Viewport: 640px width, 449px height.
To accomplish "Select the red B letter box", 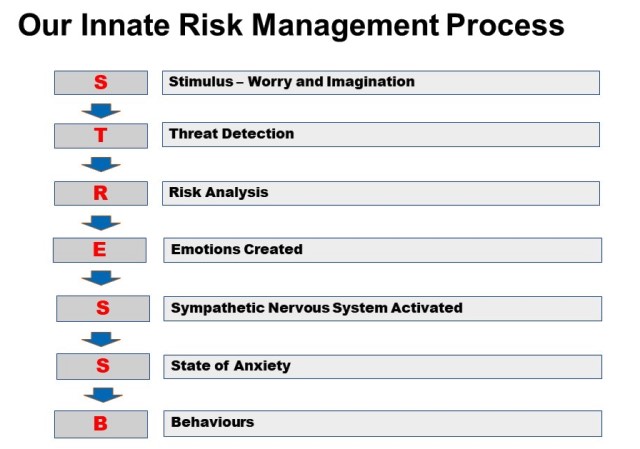I will [101, 424].
